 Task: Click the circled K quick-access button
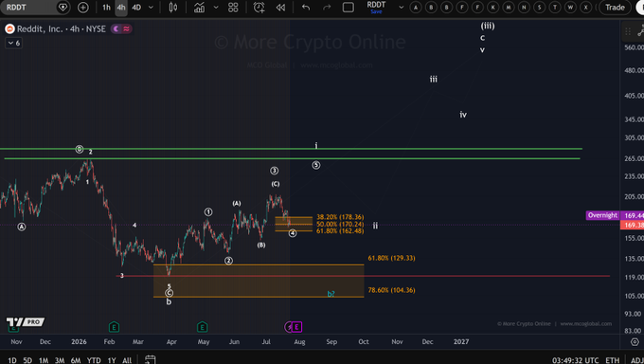492,8
